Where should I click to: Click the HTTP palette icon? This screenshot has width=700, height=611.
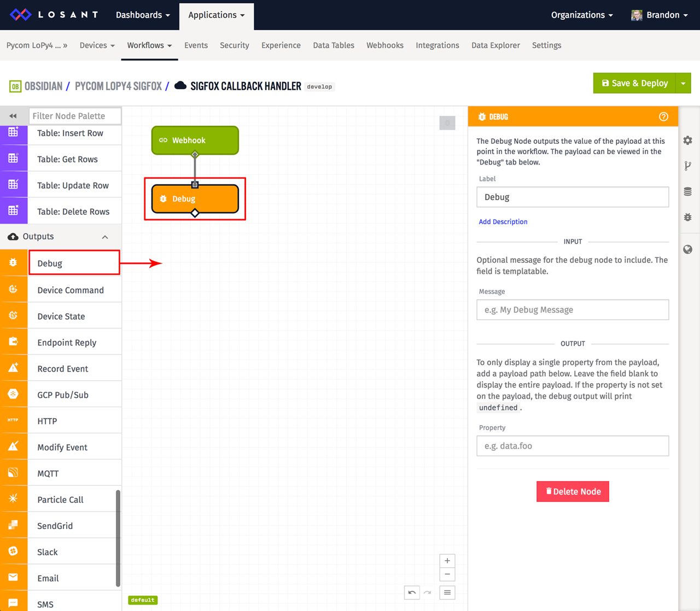click(x=13, y=420)
